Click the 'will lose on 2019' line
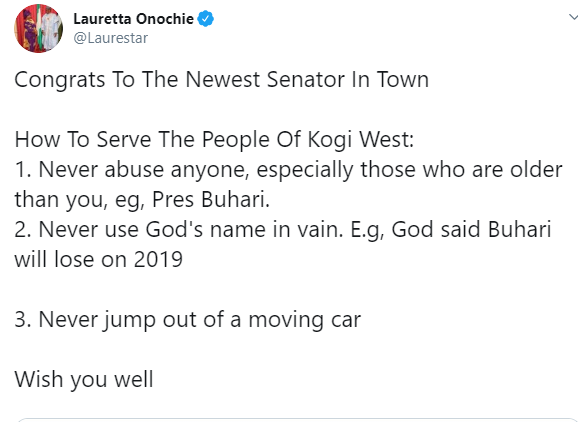 point(98,259)
